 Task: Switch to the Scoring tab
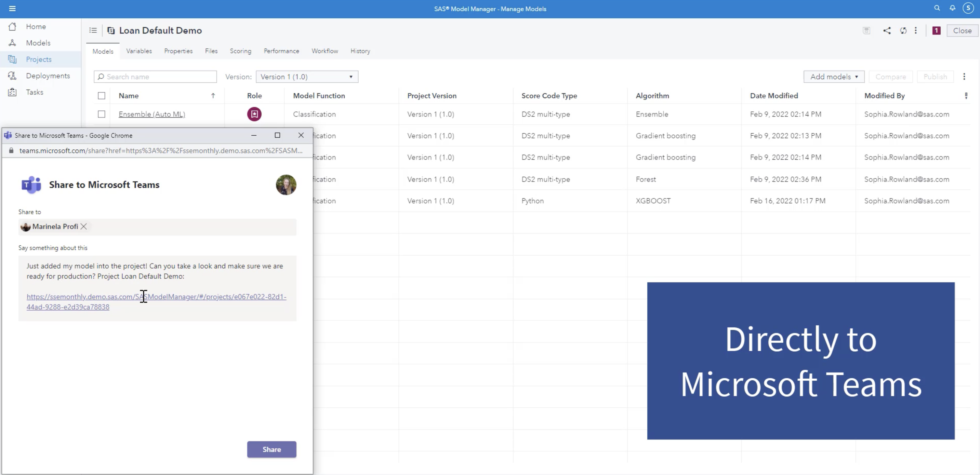click(x=240, y=51)
